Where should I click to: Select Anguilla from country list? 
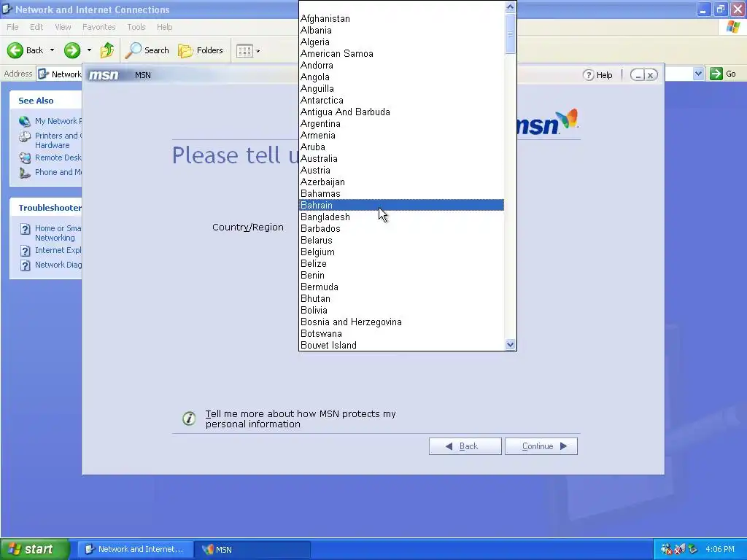tap(401, 88)
